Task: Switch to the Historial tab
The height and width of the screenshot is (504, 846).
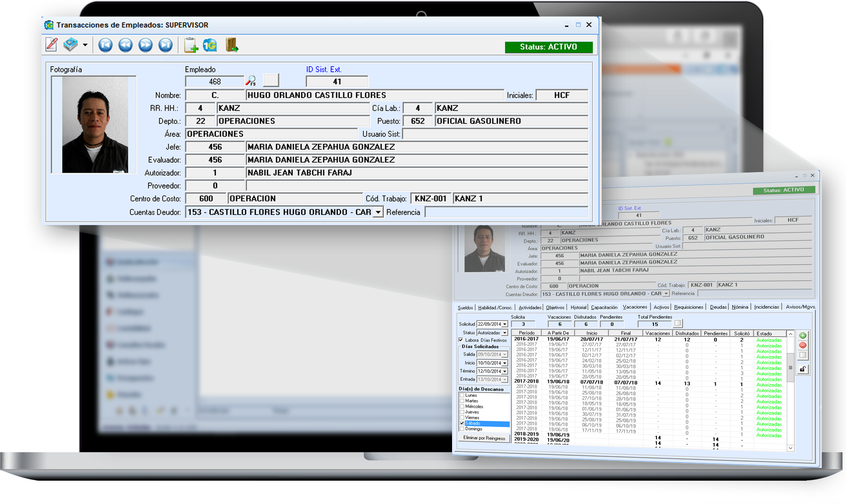Action: pyautogui.click(x=578, y=308)
